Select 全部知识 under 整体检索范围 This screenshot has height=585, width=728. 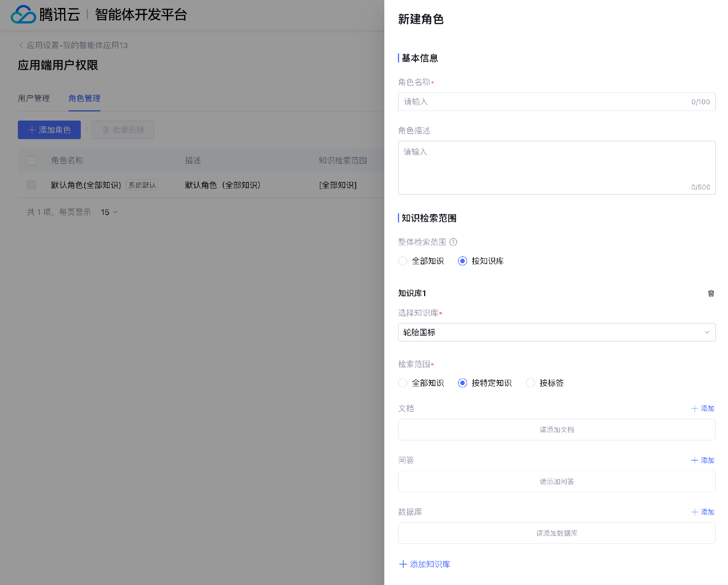(403, 261)
